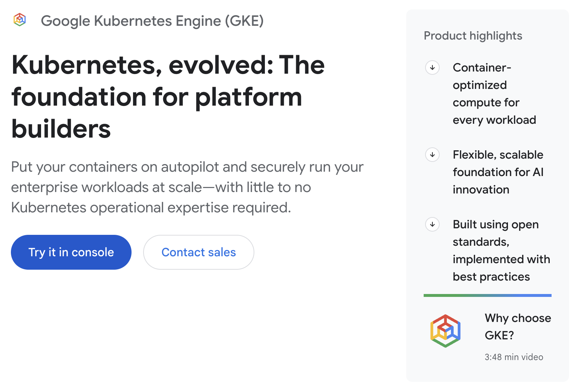
Task: Click the down arrow next to Flexible, scalable foundation
Action: (x=432, y=155)
